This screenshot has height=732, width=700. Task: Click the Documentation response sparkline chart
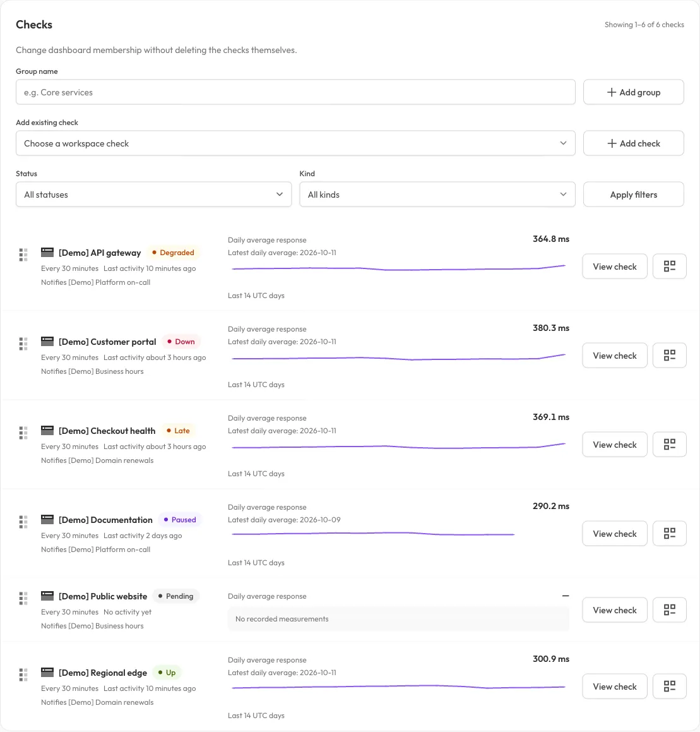tap(373, 534)
